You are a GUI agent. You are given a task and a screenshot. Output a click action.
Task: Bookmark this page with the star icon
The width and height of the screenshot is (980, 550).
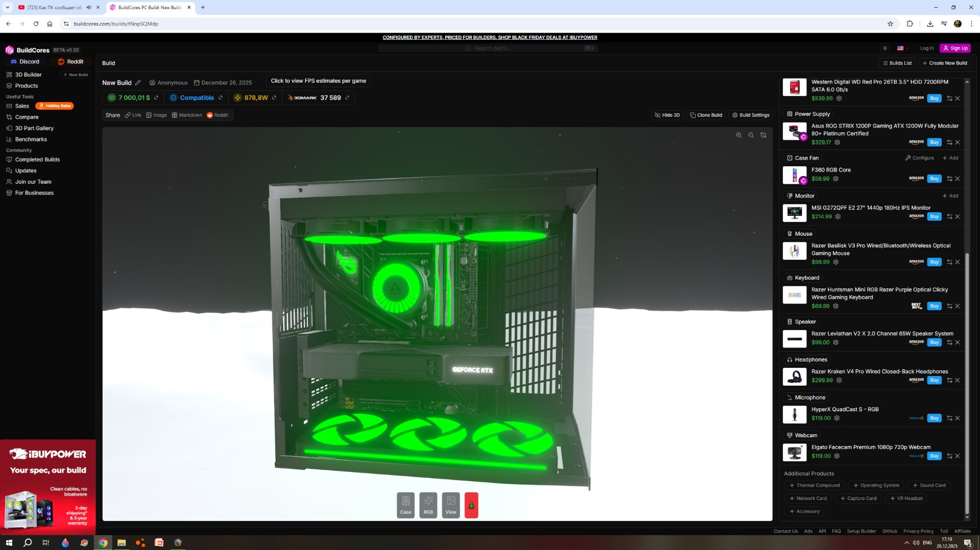(890, 23)
